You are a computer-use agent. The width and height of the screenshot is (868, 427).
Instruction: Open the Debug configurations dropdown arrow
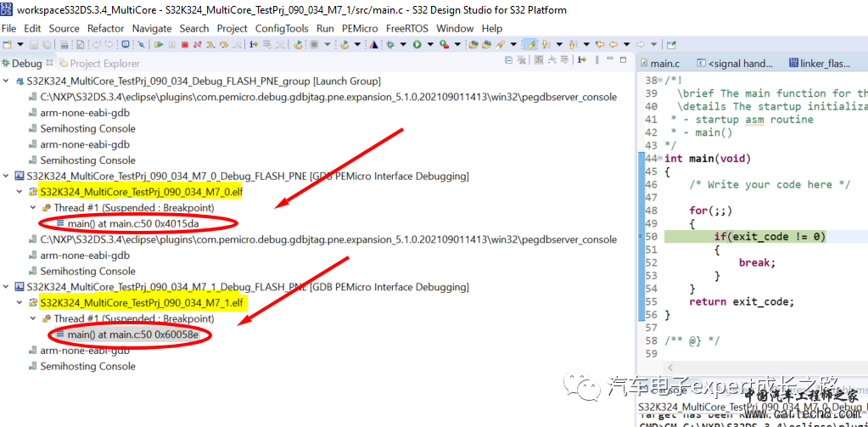pos(403,44)
